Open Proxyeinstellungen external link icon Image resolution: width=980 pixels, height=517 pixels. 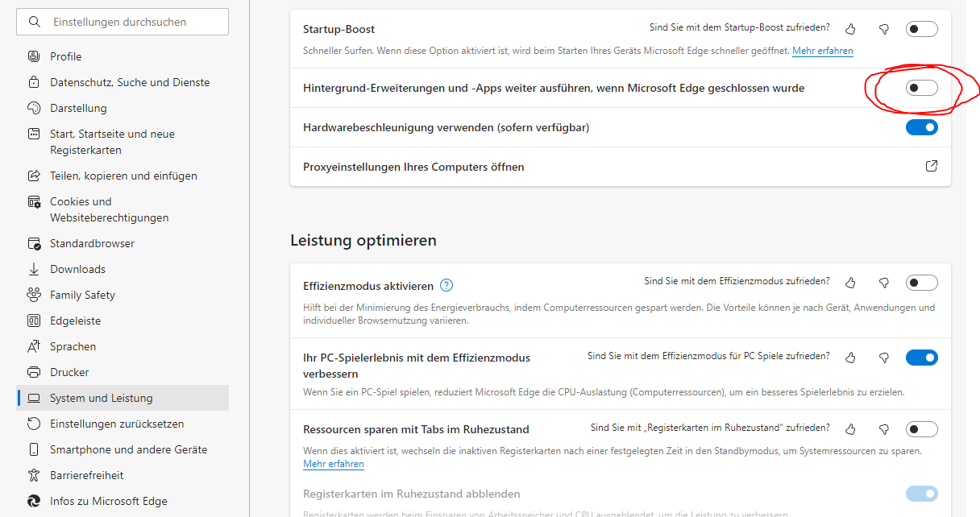click(932, 167)
